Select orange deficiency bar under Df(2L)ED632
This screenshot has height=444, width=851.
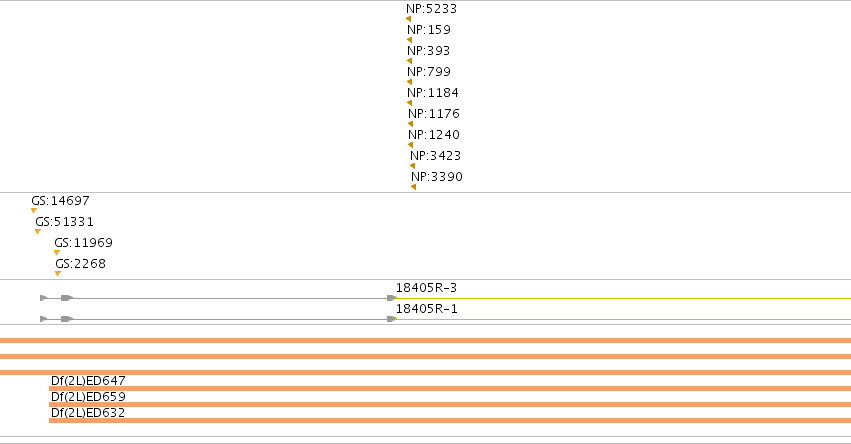(450, 421)
